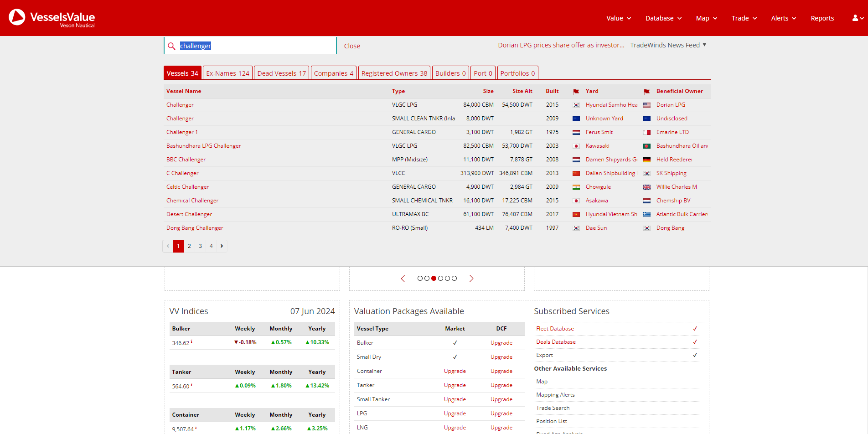Open the Chemship BV owner link
This screenshot has width=868, height=434.
coord(673,201)
